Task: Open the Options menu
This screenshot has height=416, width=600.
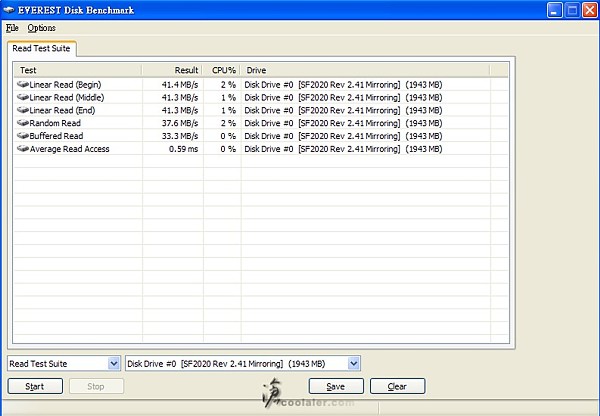Action: (41, 28)
